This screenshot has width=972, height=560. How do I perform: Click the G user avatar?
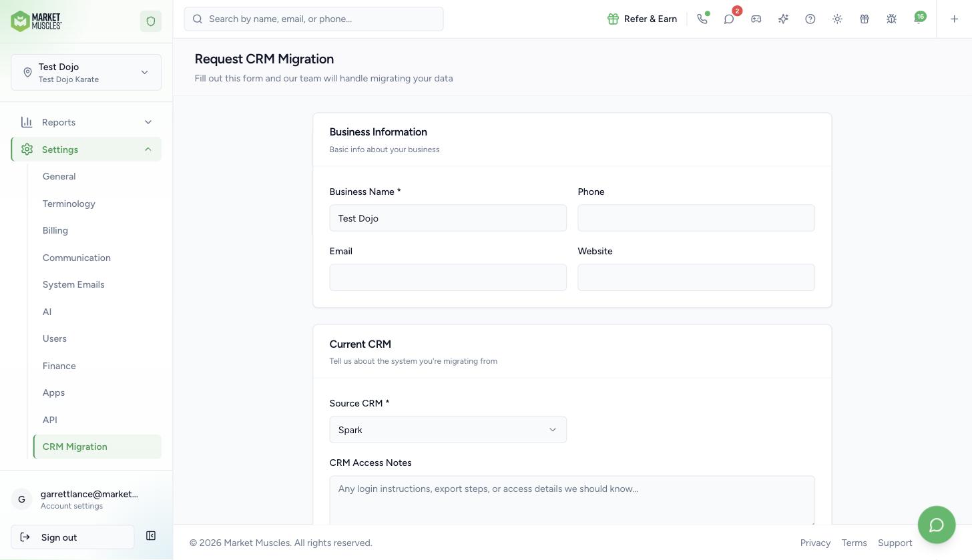coord(21,499)
